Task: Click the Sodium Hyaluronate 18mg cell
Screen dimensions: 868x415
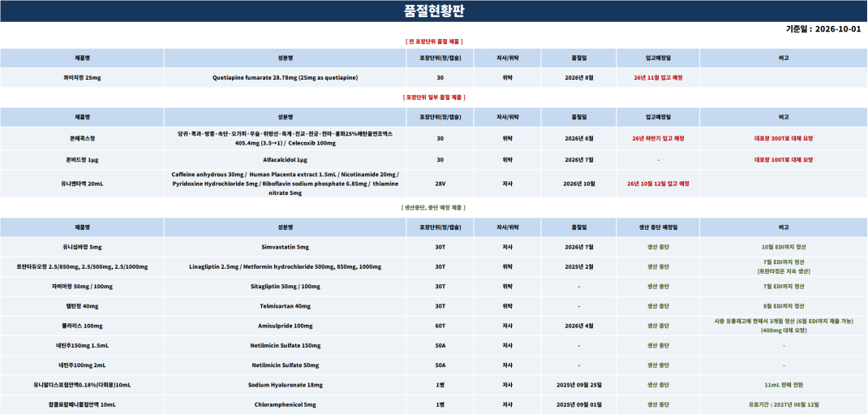Action: coord(285,385)
